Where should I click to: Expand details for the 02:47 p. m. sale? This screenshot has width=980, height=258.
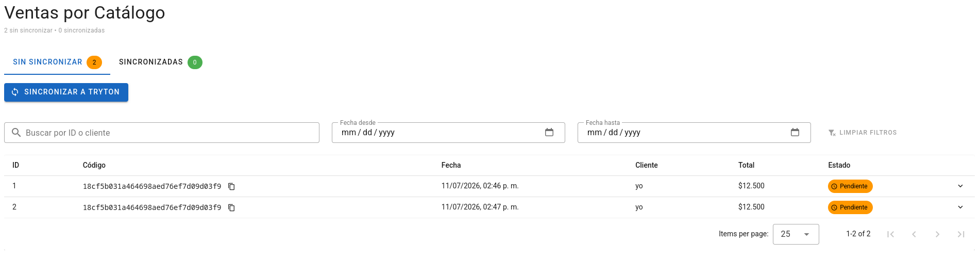(960, 207)
